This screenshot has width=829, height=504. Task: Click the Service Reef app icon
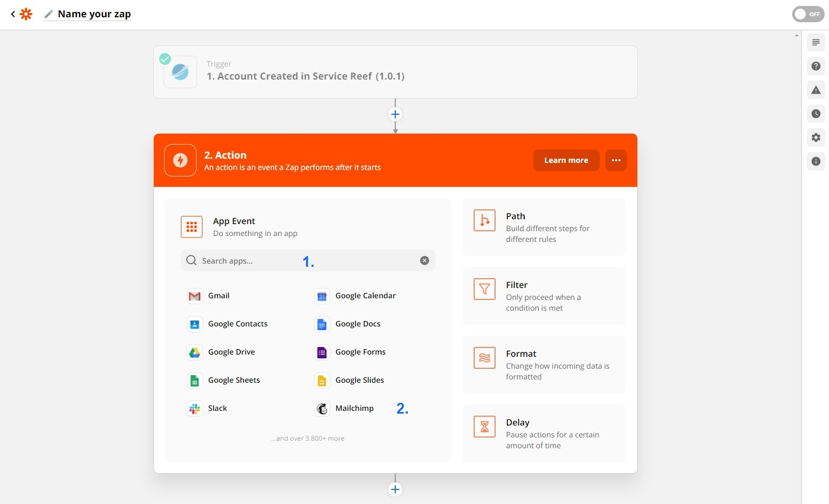coord(180,72)
